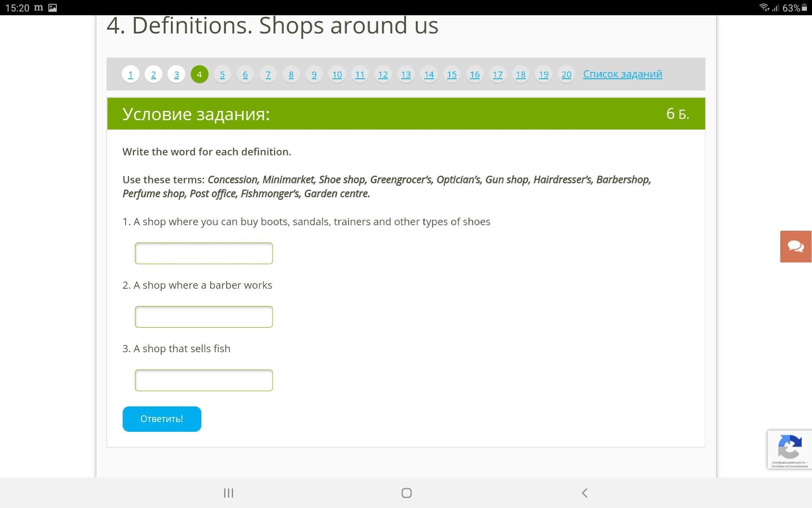Open the Список заданий link
The image size is (812, 508).
click(x=623, y=74)
